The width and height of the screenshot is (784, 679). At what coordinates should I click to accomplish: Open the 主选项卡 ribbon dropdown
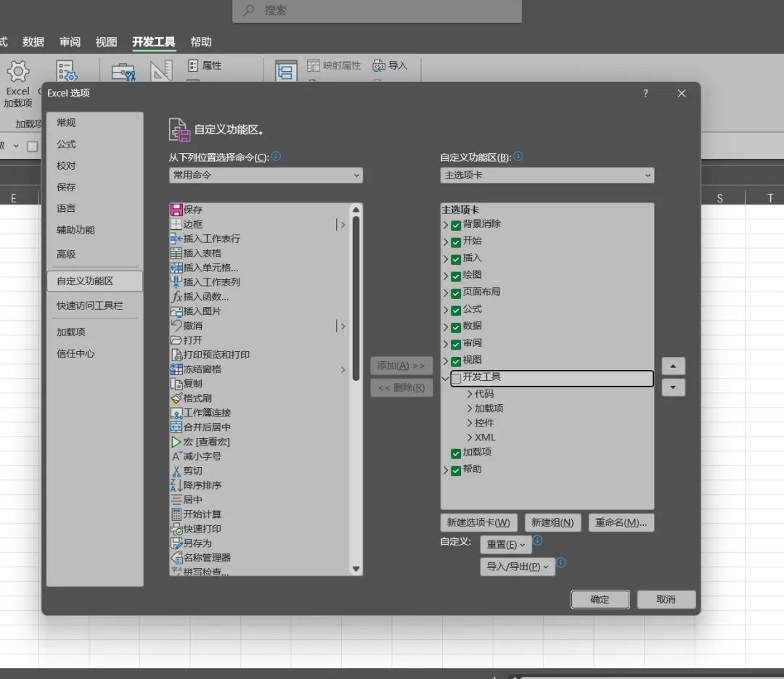547,176
